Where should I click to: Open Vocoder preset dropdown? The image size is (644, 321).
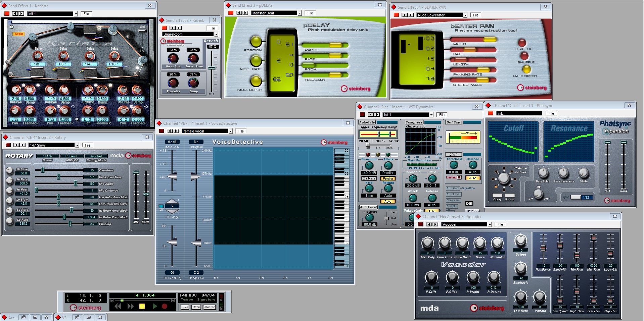tap(490, 224)
